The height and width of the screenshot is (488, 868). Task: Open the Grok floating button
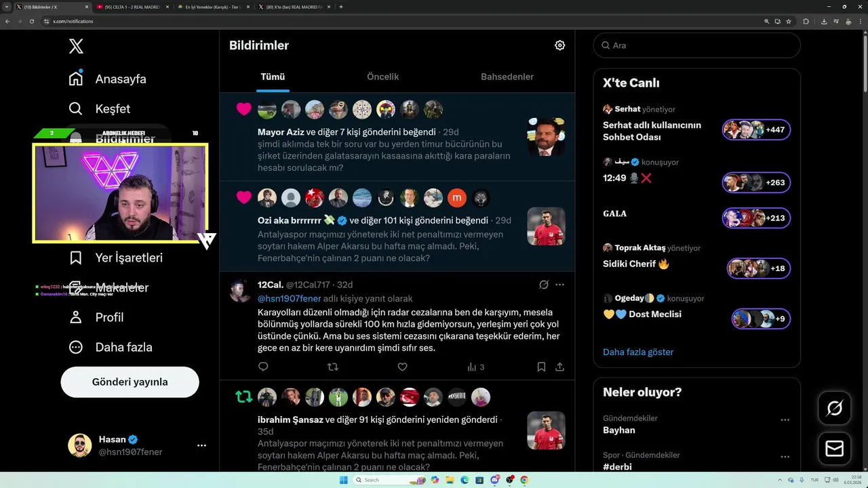pyautogui.click(x=835, y=408)
